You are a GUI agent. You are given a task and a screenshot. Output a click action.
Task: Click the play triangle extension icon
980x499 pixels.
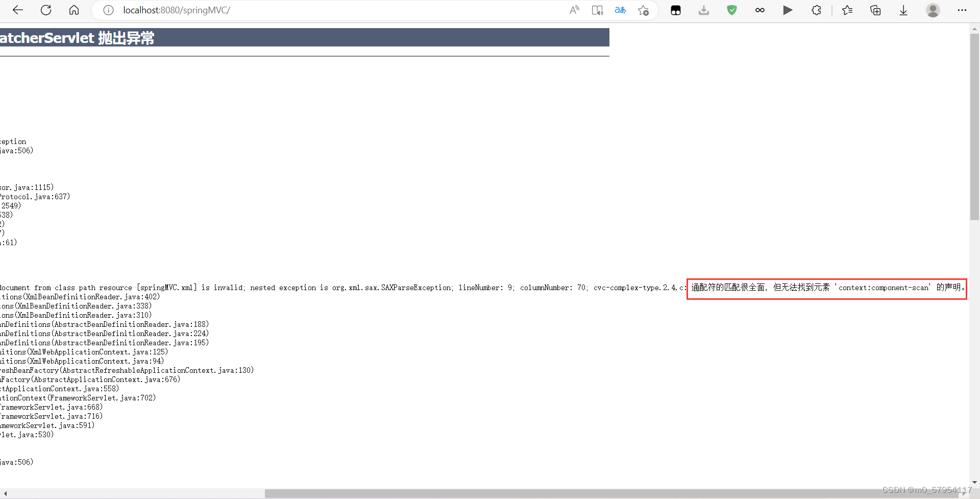pyautogui.click(x=788, y=10)
